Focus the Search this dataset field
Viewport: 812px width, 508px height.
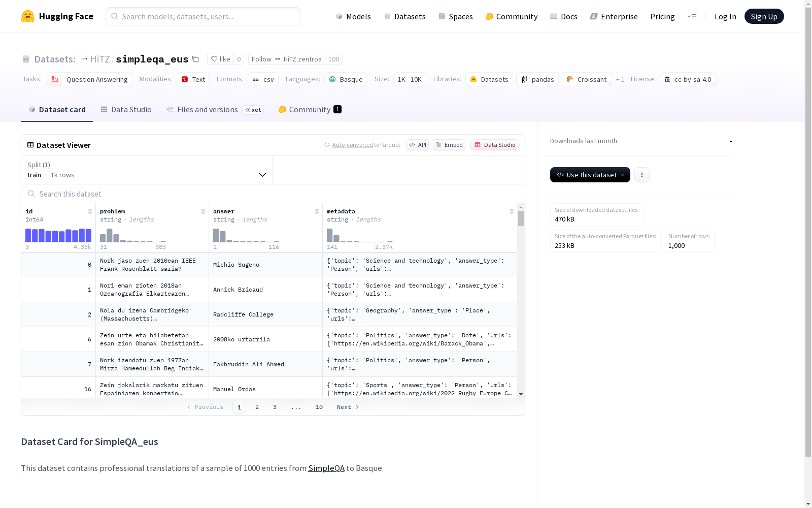(273, 194)
